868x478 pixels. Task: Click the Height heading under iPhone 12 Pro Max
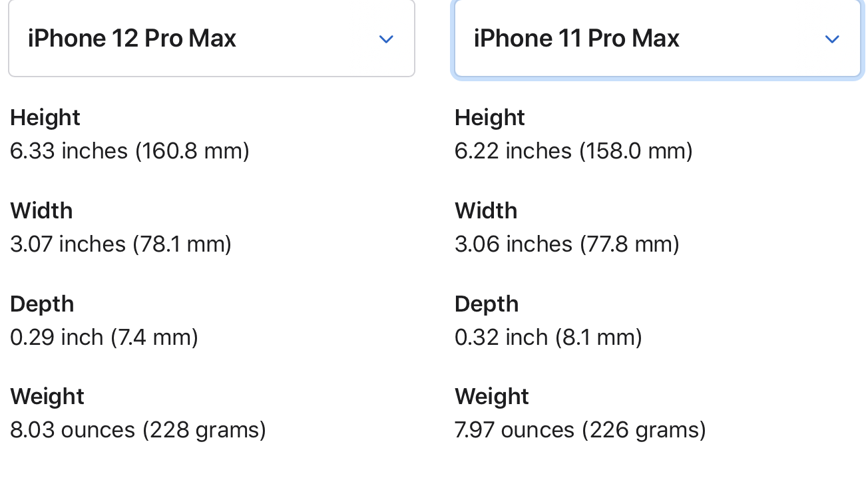coord(45,118)
